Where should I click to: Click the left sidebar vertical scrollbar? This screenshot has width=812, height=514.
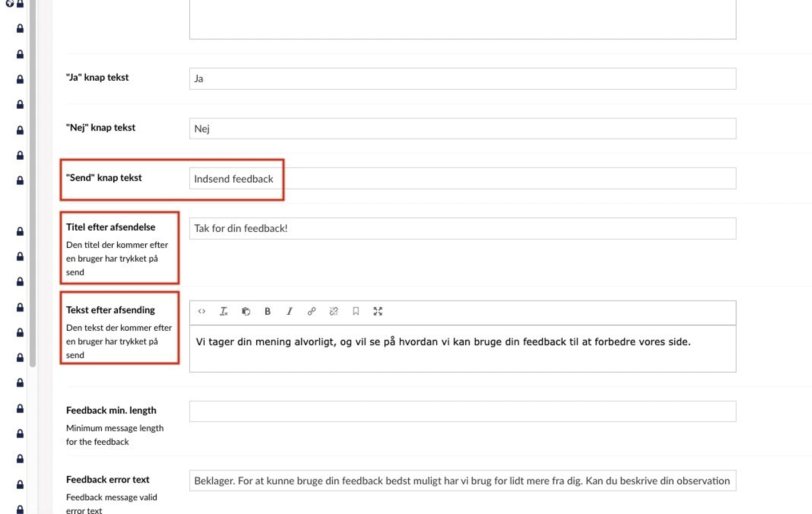coord(33,183)
